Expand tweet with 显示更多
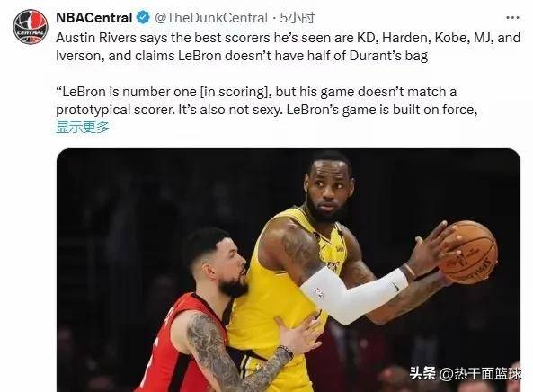The width and height of the screenshot is (533, 392). point(83,127)
